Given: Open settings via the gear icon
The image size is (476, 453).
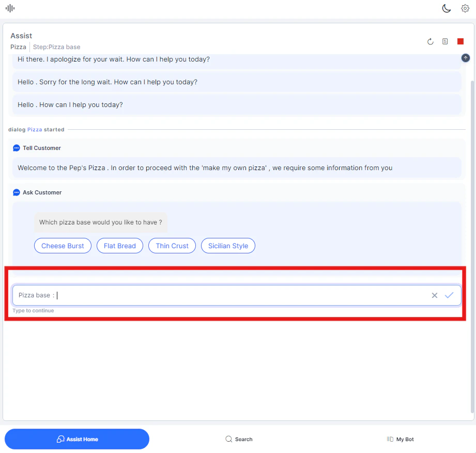Looking at the screenshot, I should pyautogui.click(x=465, y=8).
